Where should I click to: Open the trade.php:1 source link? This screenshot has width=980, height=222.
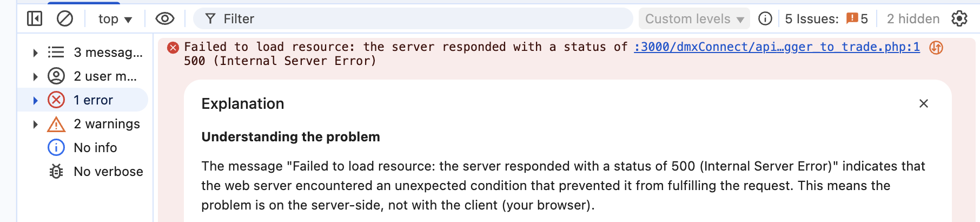[777, 47]
